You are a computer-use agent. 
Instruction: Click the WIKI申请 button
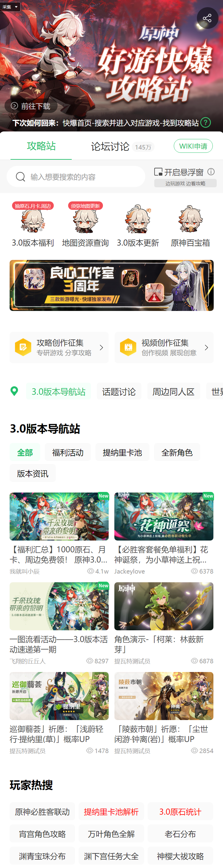[193, 146]
